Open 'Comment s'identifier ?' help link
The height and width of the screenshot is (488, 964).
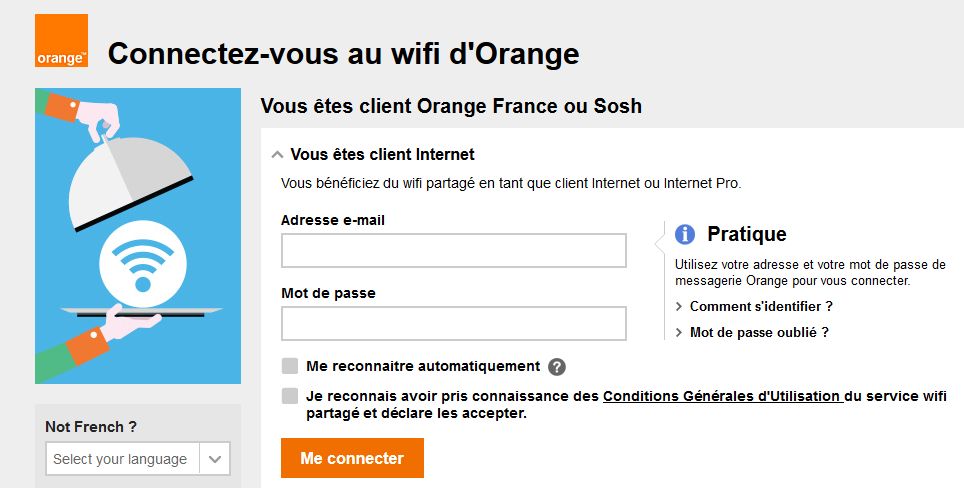[x=761, y=307]
